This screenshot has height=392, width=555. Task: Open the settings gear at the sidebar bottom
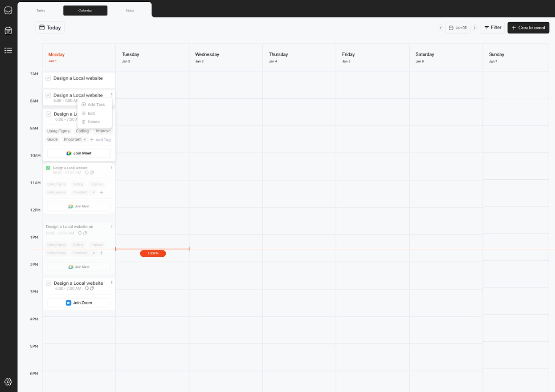8,382
